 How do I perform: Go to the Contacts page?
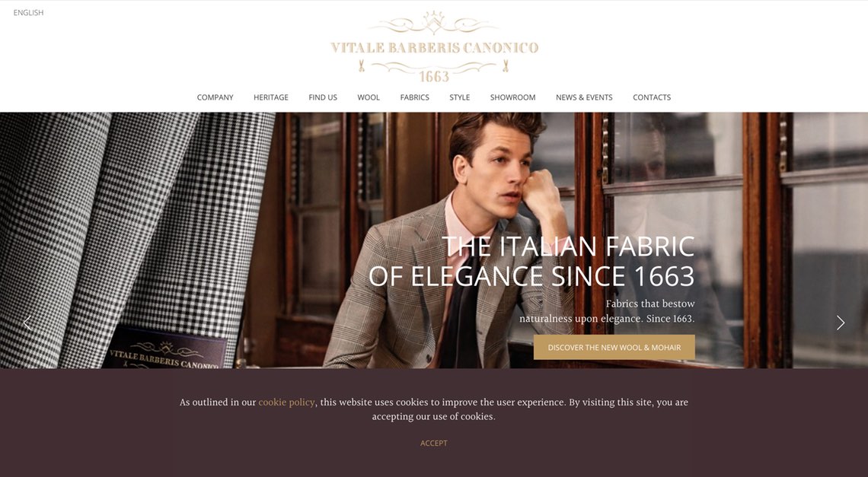point(652,97)
